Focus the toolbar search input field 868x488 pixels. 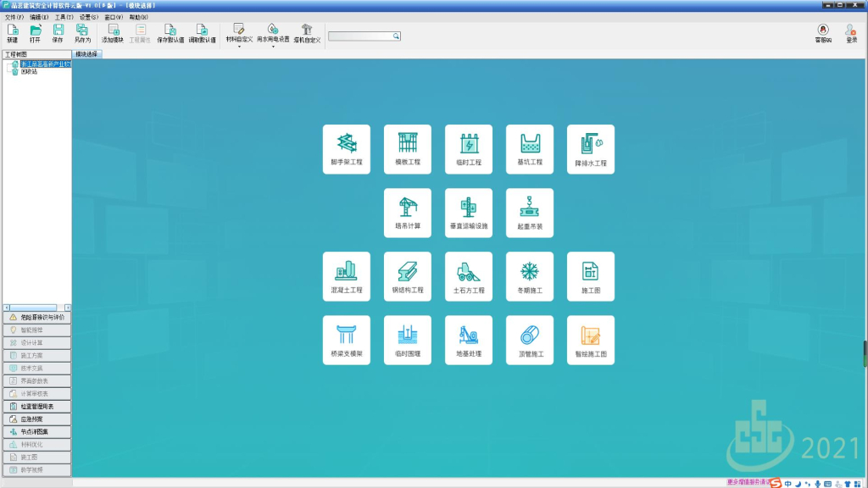tap(361, 36)
